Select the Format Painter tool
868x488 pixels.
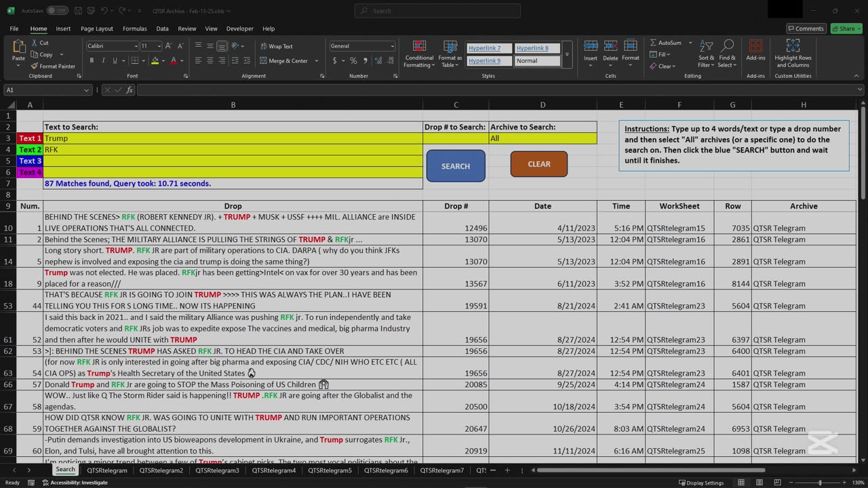tap(53, 66)
